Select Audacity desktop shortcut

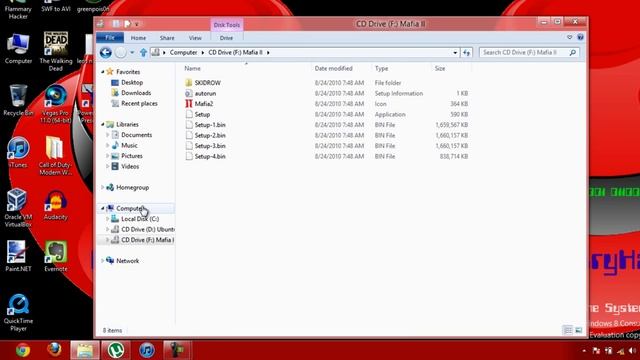(56, 205)
